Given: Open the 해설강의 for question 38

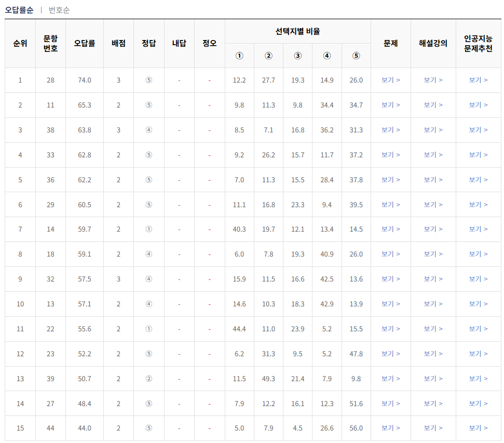Looking at the screenshot, I should point(433,130).
